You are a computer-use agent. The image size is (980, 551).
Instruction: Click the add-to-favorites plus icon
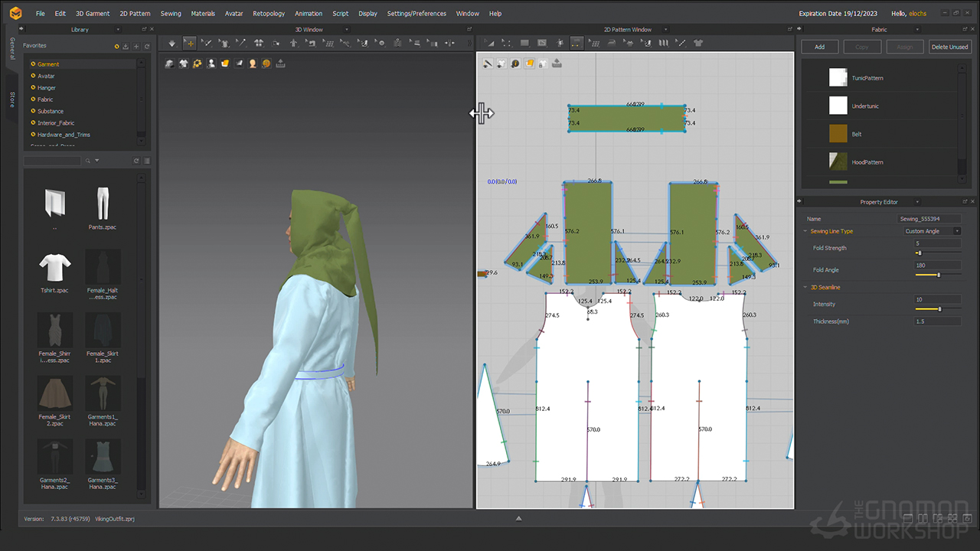pyautogui.click(x=136, y=47)
